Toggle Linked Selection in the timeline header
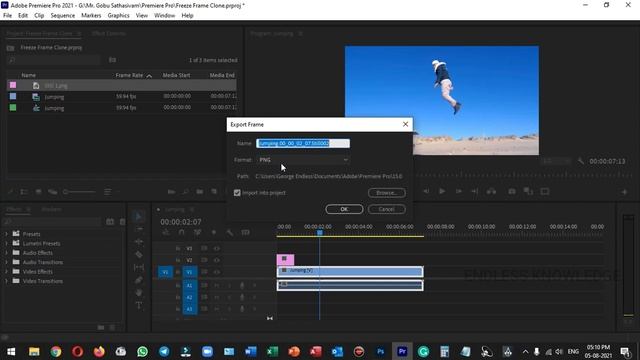640x360 pixels. (198, 232)
